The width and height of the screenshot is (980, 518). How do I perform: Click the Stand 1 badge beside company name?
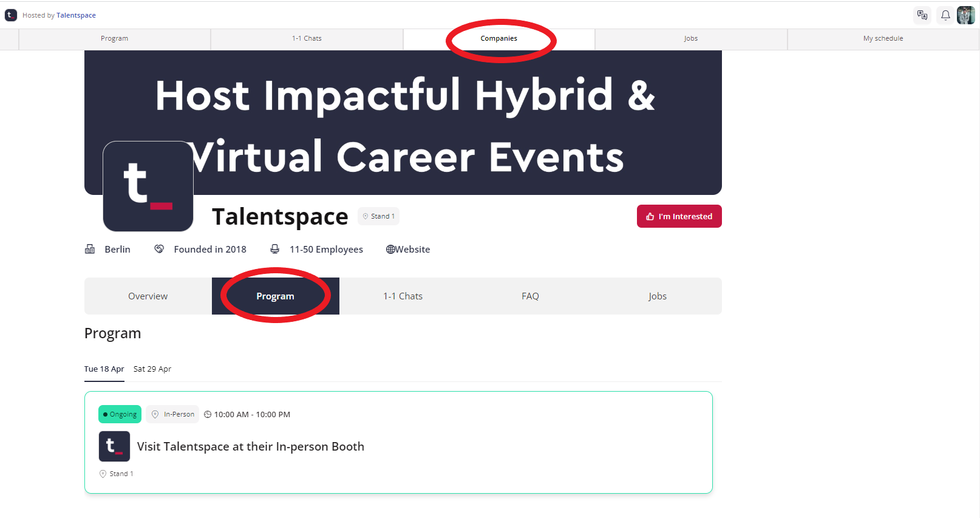pyautogui.click(x=379, y=216)
